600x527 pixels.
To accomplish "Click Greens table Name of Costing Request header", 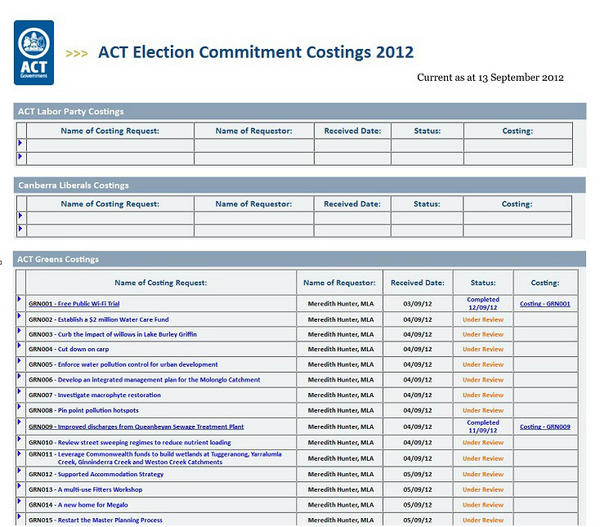I will point(161,283).
